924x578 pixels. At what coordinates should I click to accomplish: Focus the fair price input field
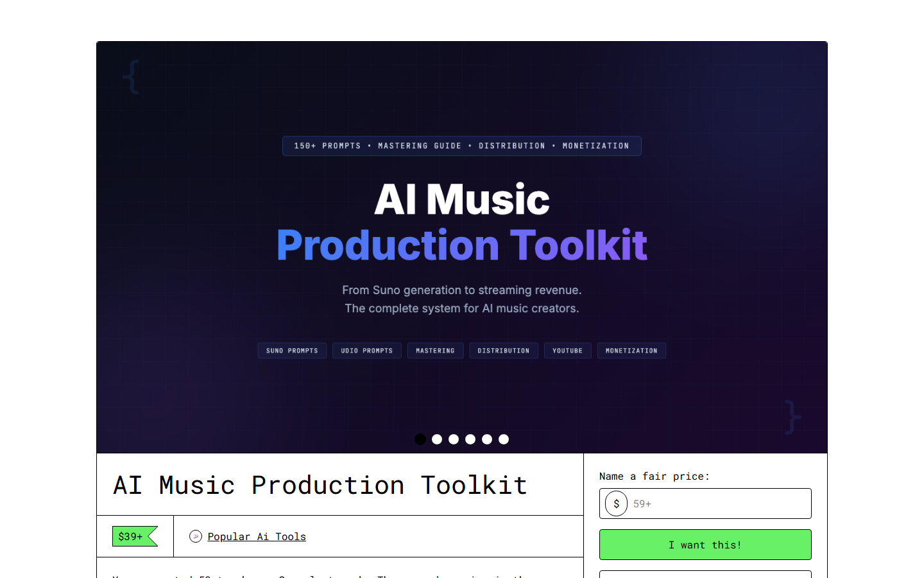tap(719, 504)
